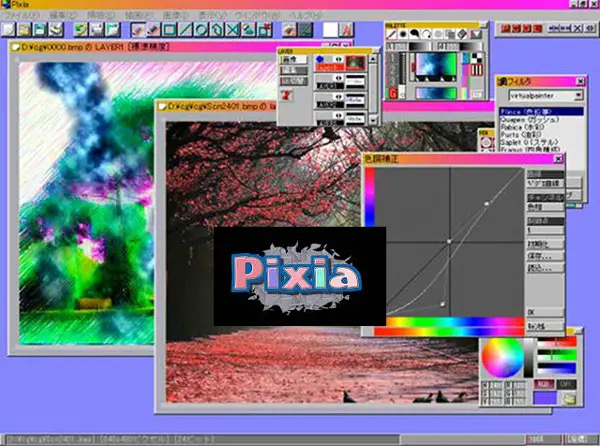The width and height of the screenshot is (600, 446).
Task: Click the blue channel slider in the color panel
Action: point(557,368)
